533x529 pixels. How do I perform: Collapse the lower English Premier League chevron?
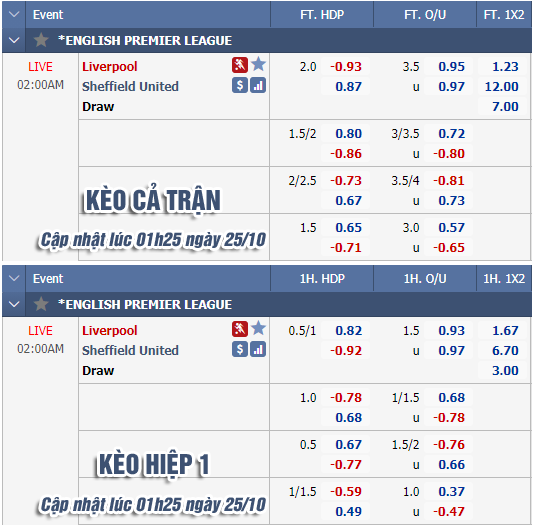pyautogui.click(x=14, y=304)
